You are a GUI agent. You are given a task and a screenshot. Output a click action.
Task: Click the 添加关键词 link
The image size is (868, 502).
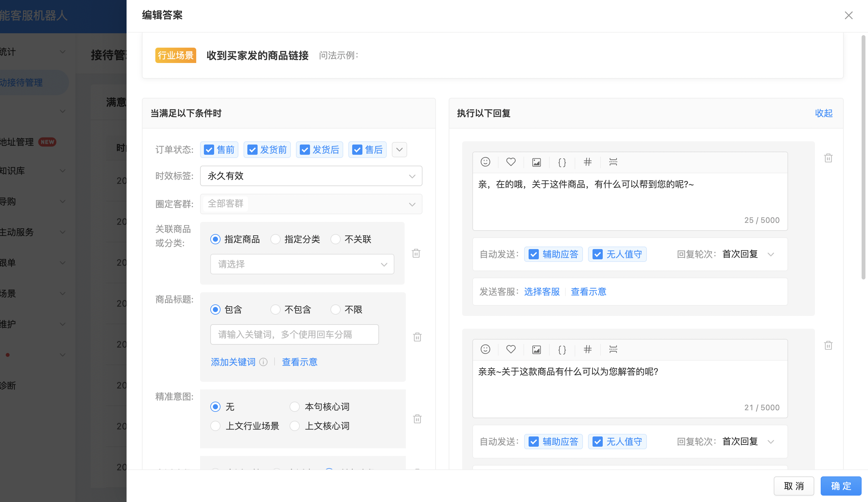[x=233, y=362]
